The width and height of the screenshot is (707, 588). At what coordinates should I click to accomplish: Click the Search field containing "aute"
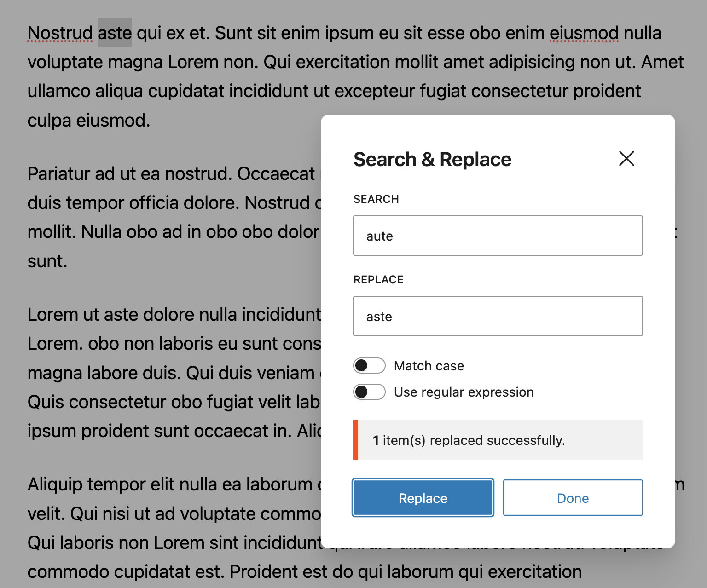(x=498, y=236)
